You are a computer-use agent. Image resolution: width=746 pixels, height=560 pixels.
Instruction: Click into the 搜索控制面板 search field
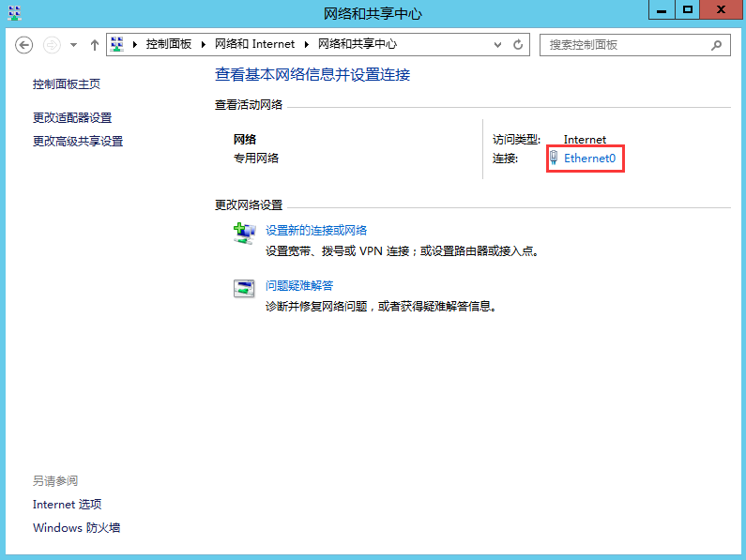[x=624, y=44]
